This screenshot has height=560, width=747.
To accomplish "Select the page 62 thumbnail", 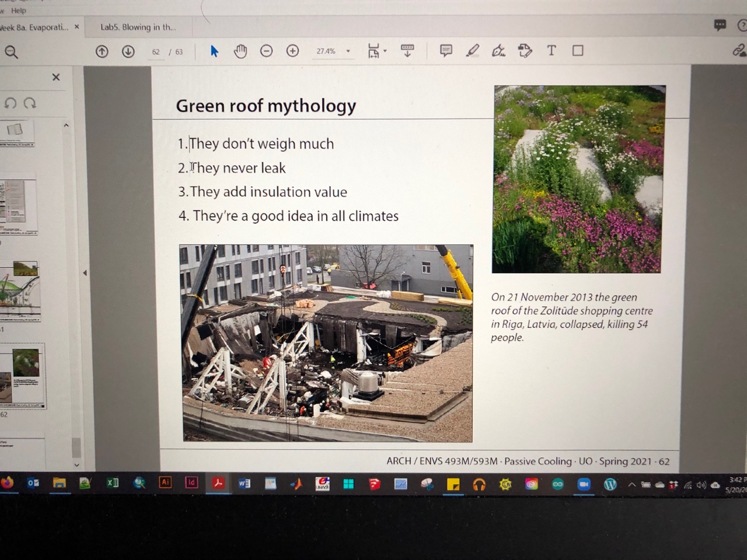I will (23, 376).
